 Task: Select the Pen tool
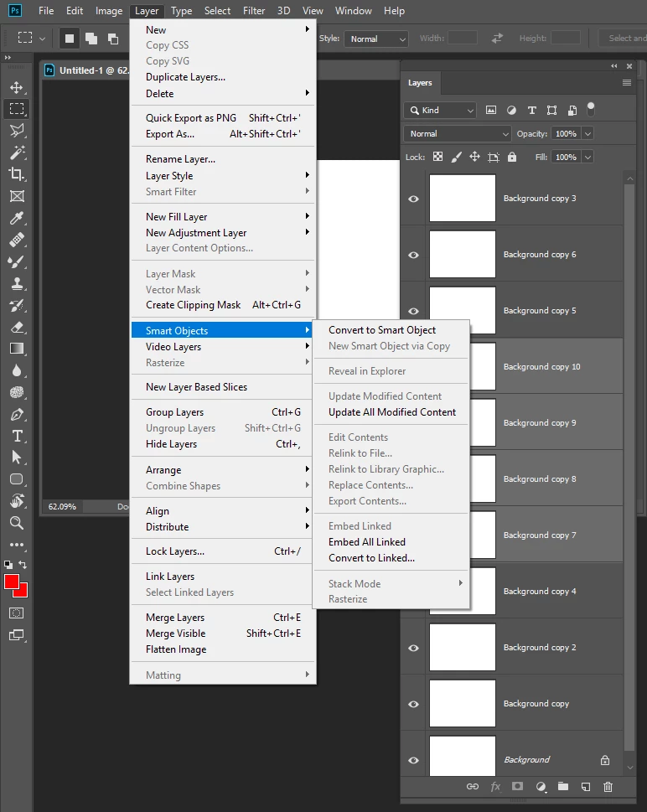(x=17, y=414)
